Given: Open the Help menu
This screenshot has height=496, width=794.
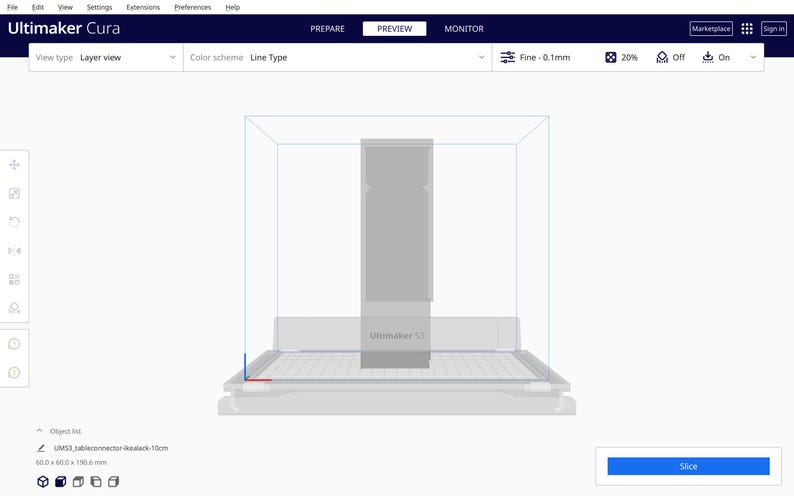Looking at the screenshot, I should (x=232, y=7).
